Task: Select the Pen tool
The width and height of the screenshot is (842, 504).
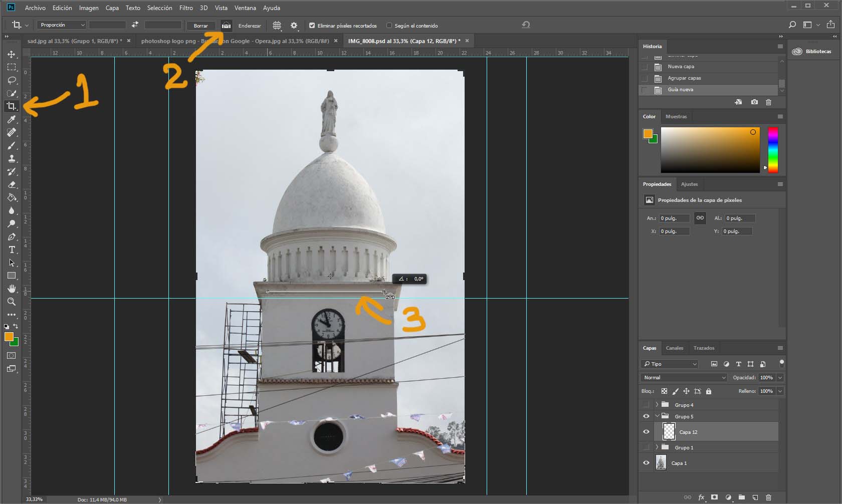Action: 11,236
